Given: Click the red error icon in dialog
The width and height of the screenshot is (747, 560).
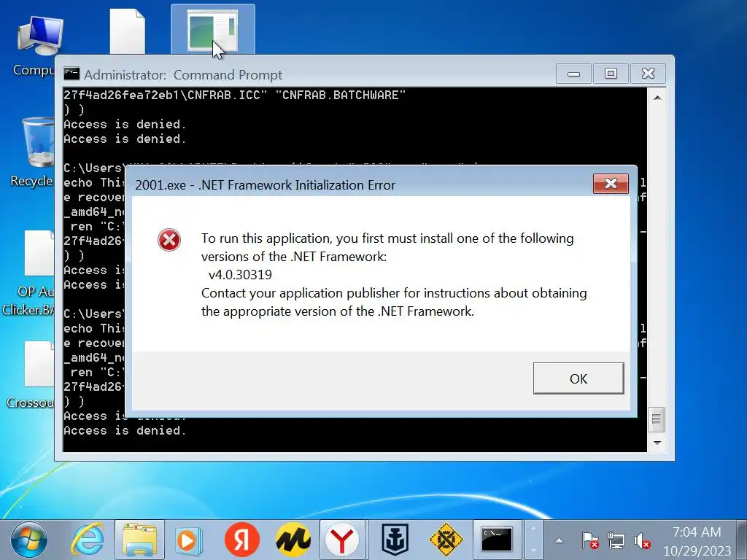Looking at the screenshot, I should coord(169,239).
